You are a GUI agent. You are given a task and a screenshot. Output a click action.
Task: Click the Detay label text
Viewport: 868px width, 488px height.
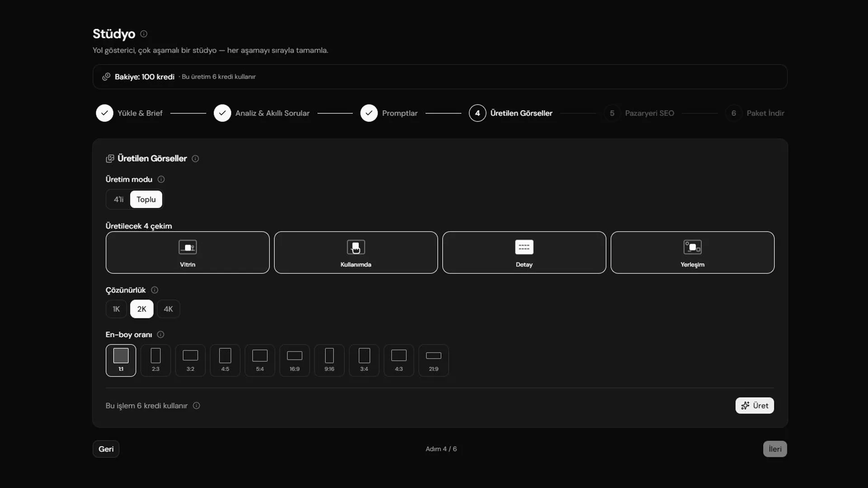tap(524, 265)
